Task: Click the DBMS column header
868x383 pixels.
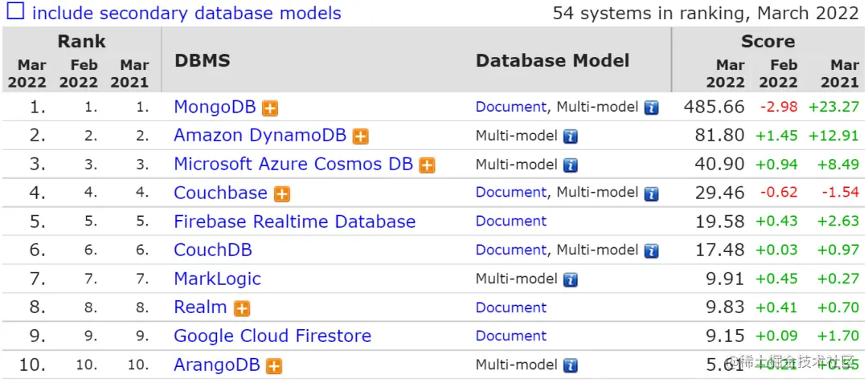Action: pyautogui.click(x=202, y=61)
